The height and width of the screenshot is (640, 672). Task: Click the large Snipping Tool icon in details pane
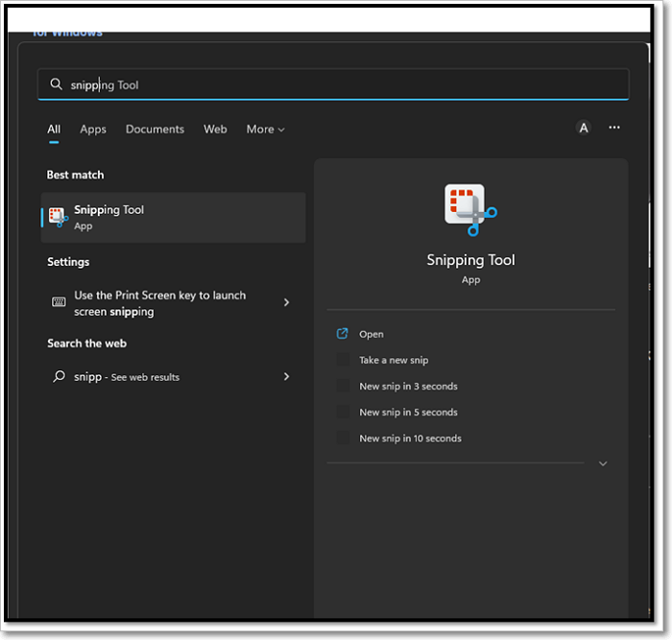[x=470, y=210]
